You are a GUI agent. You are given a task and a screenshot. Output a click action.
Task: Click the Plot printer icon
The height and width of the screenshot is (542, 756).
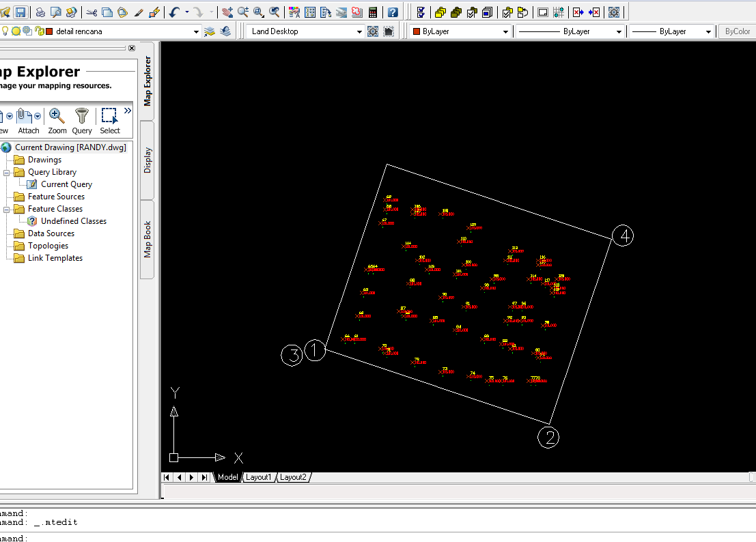pyautogui.click(x=40, y=12)
